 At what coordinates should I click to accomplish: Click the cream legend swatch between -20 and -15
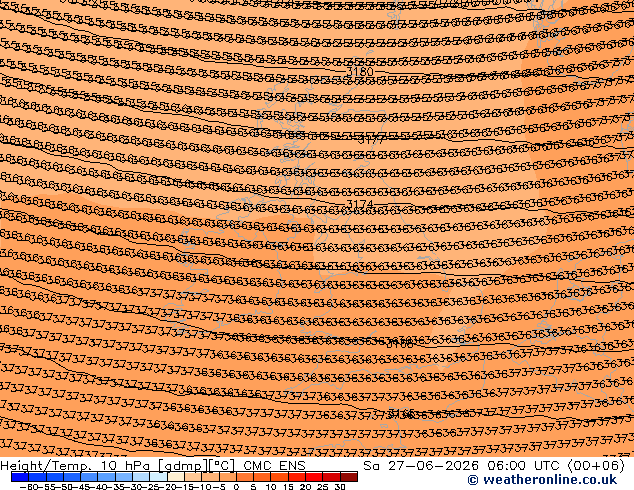176,477
